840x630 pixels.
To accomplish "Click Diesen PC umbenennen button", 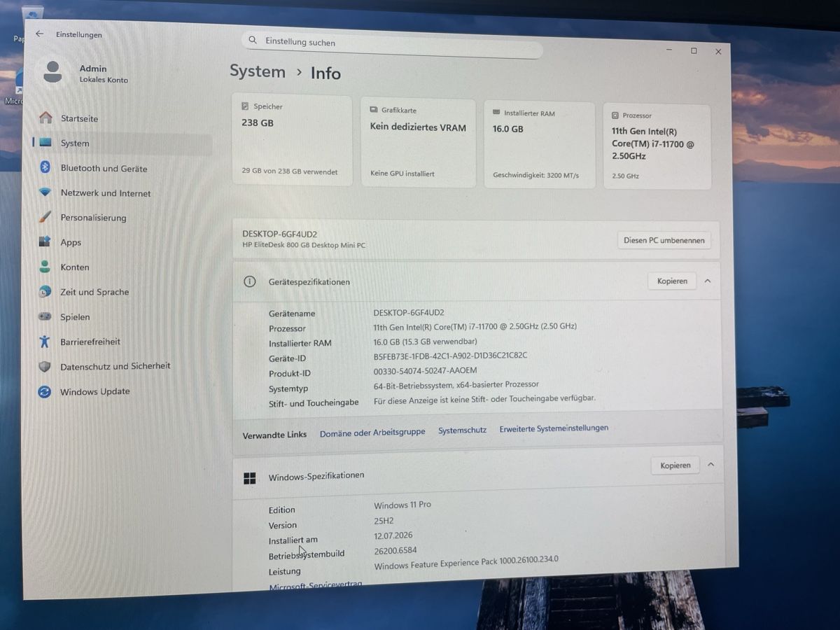I will [x=664, y=240].
